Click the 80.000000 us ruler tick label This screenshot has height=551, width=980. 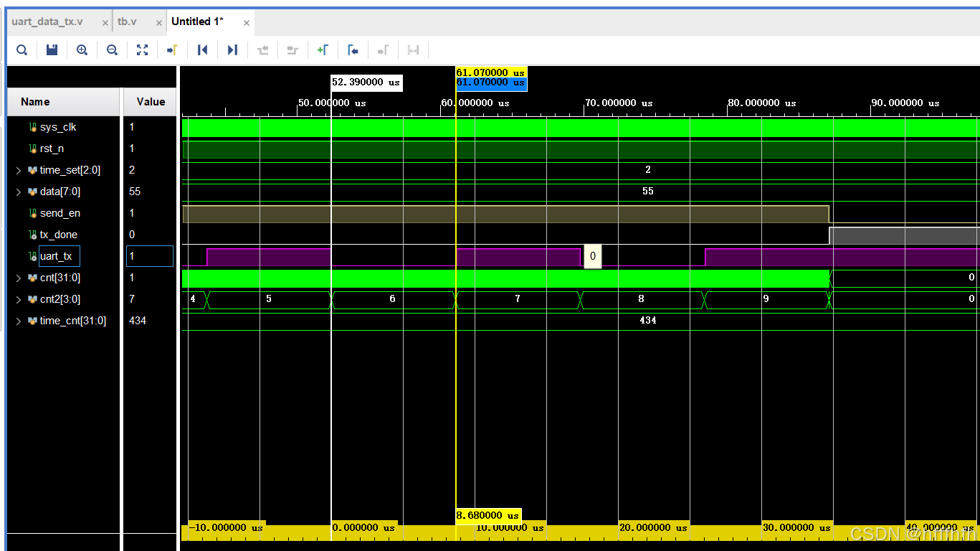click(762, 103)
